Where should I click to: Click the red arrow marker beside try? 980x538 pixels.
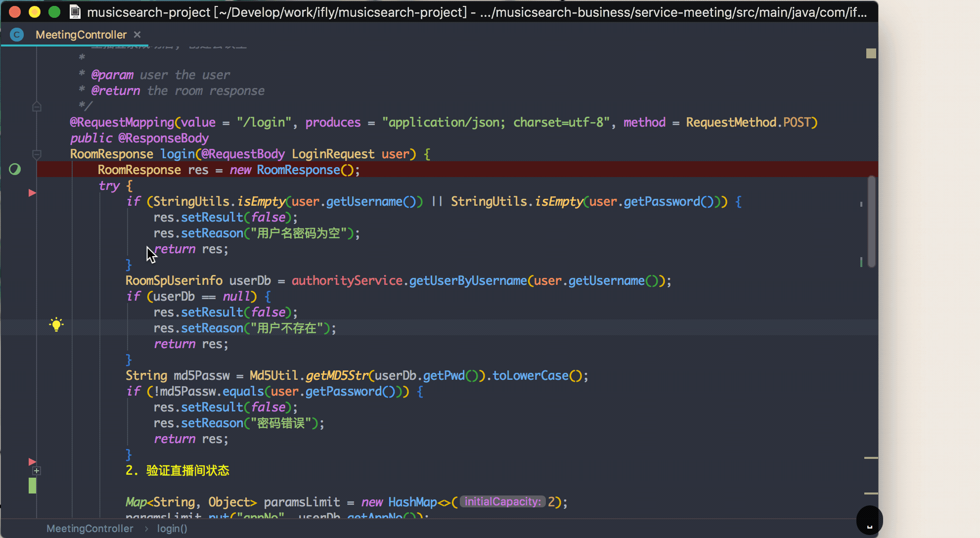(32, 193)
